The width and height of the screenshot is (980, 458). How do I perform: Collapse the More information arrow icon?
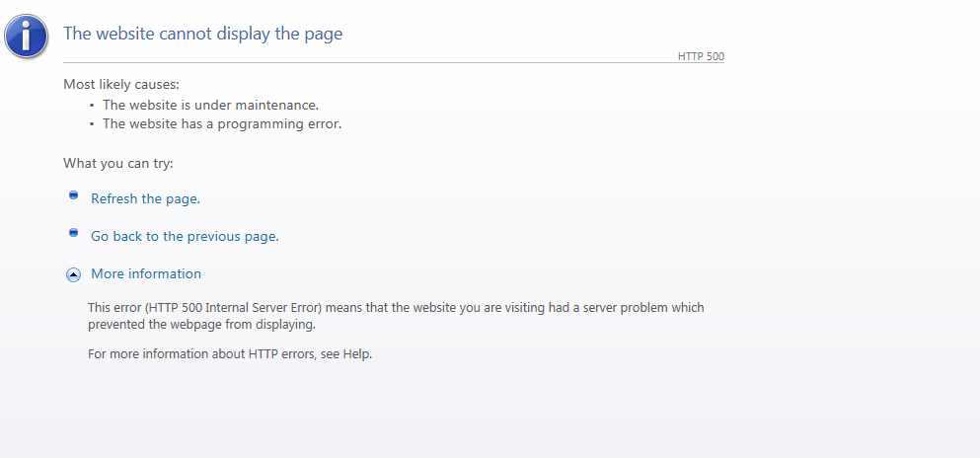tap(73, 275)
